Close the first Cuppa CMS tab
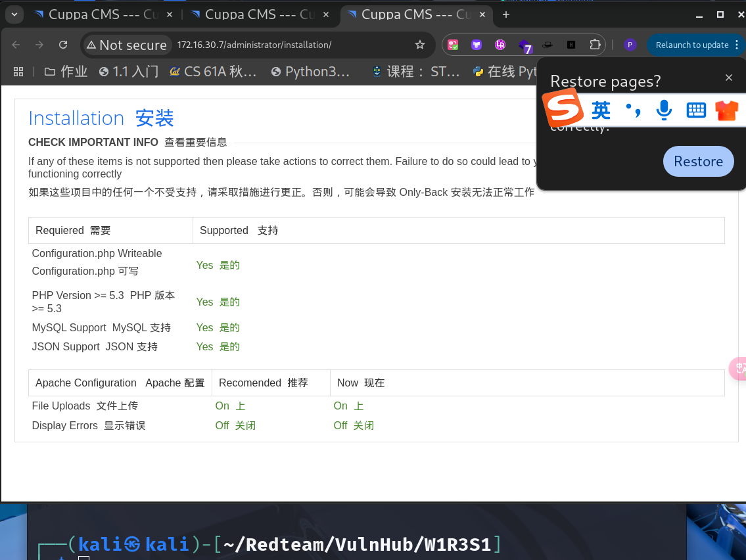 170,14
